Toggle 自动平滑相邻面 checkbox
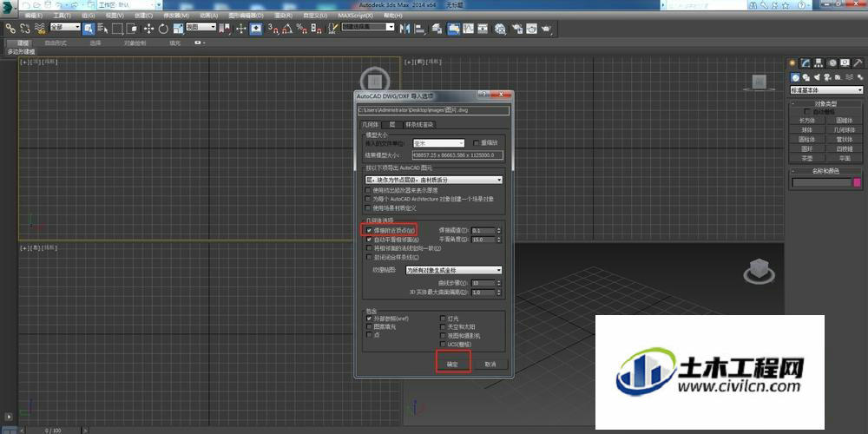The width and height of the screenshot is (868, 434). click(x=369, y=240)
